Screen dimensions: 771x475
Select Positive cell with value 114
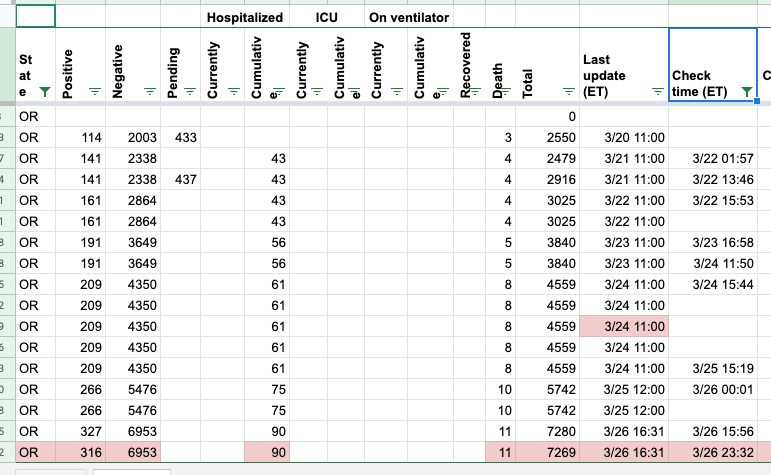click(x=81, y=138)
